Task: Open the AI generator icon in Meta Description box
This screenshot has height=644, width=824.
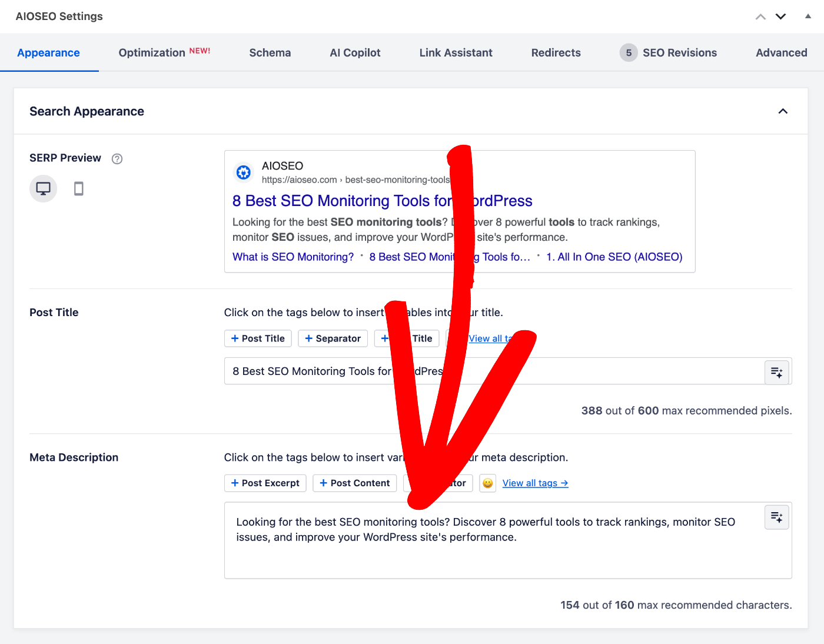Action: tap(776, 517)
